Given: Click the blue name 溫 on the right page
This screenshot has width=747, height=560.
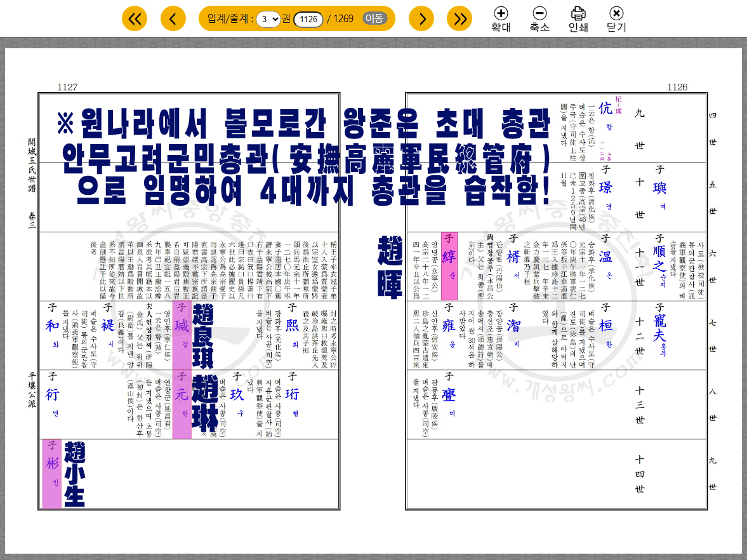Looking at the screenshot, I should [605, 257].
